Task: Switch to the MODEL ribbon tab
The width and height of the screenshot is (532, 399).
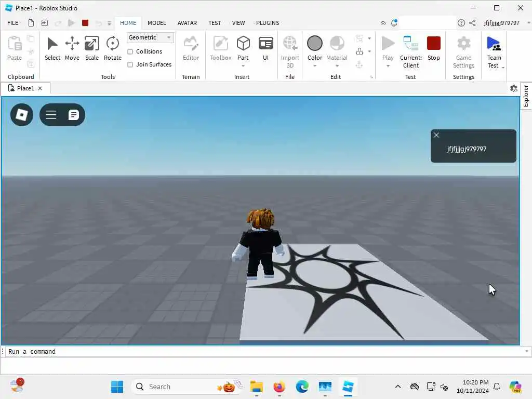Action: 157,23
